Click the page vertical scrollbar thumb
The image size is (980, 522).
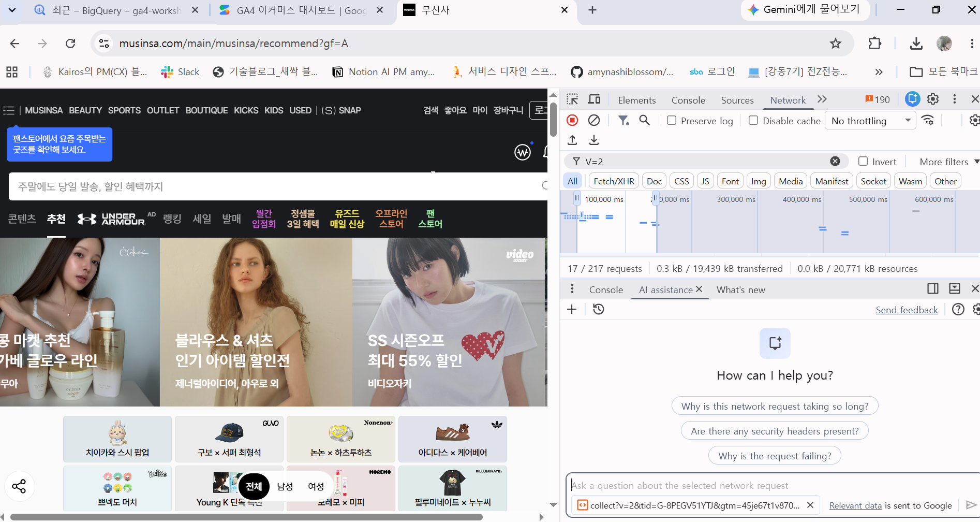[553, 120]
